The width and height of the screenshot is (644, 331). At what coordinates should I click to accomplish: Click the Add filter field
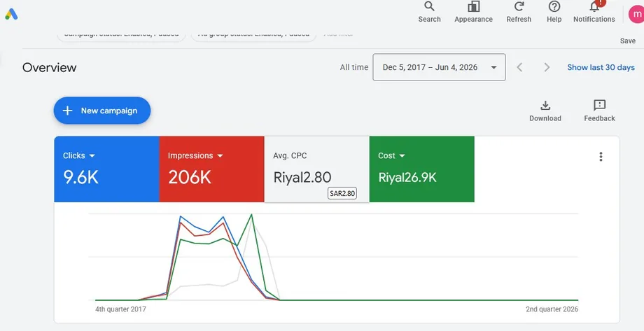pyautogui.click(x=338, y=34)
